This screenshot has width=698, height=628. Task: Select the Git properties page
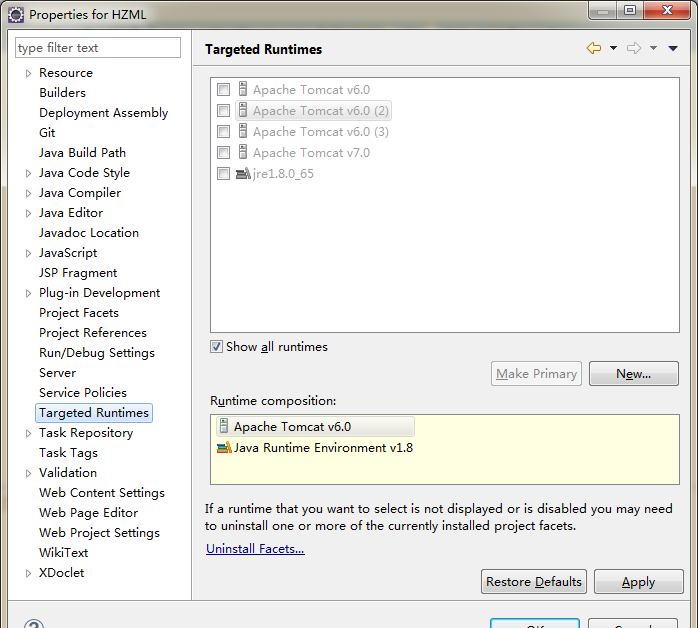[x=47, y=133]
